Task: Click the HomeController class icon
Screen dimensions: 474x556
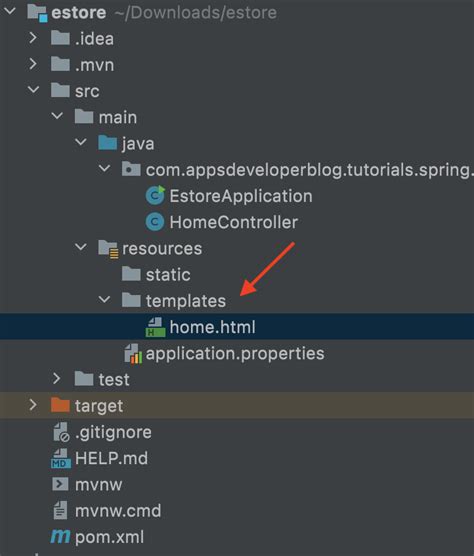Action: tap(155, 222)
